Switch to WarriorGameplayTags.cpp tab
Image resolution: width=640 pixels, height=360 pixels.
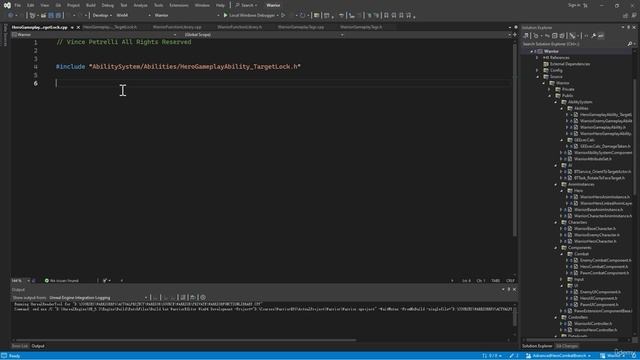click(301, 27)
